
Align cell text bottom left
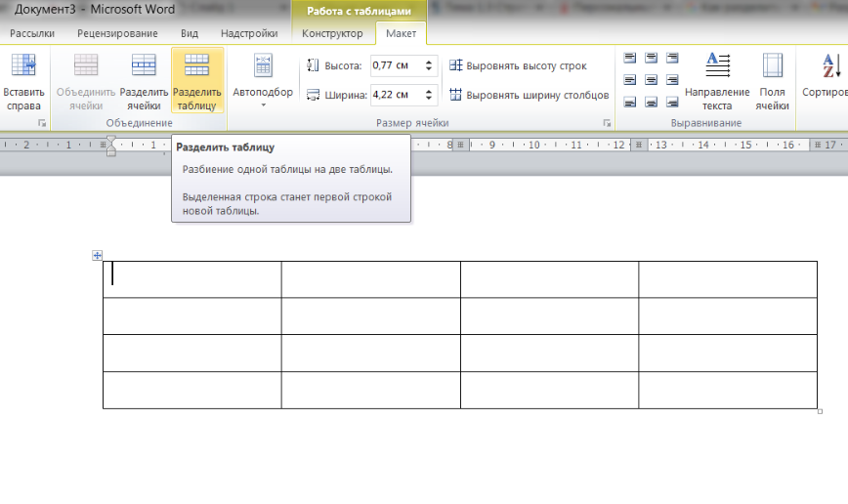pos(630,102)
